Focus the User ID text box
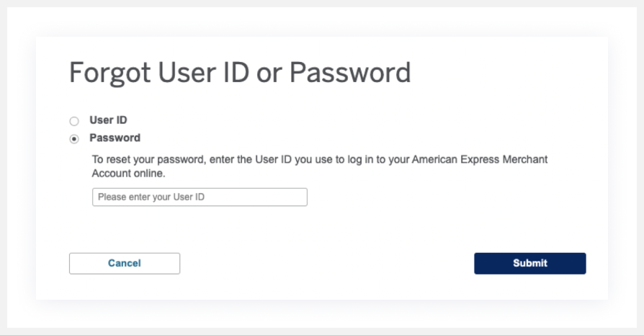The height and width of the screenshot is (335, 644). coord(200,197)
